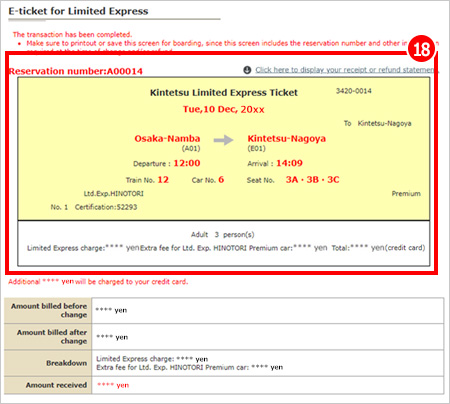The image size is (450, 404).
Task: Click the ticket serial number 3420-0014
Action: 354,91
